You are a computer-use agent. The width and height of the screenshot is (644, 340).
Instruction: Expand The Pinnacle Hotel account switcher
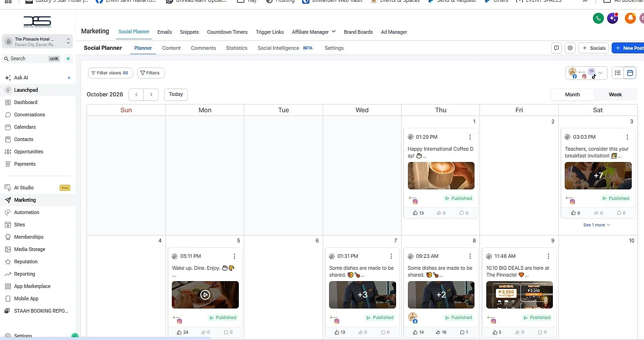37,42
